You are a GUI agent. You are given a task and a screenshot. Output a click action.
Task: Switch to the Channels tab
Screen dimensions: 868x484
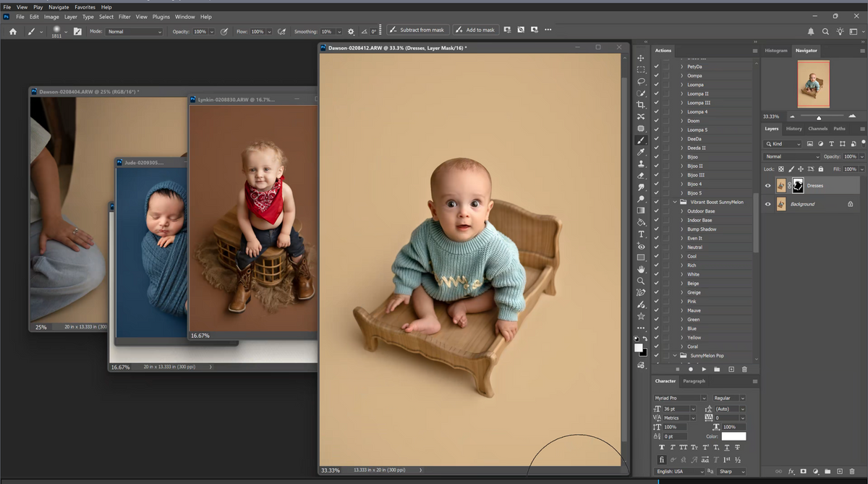pos(817,129)
